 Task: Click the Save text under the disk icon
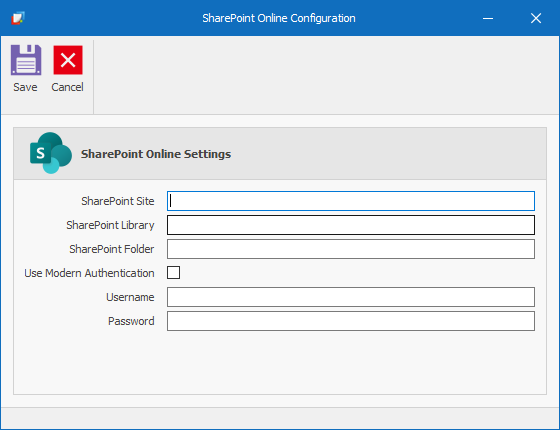click(x=25, y=87)
